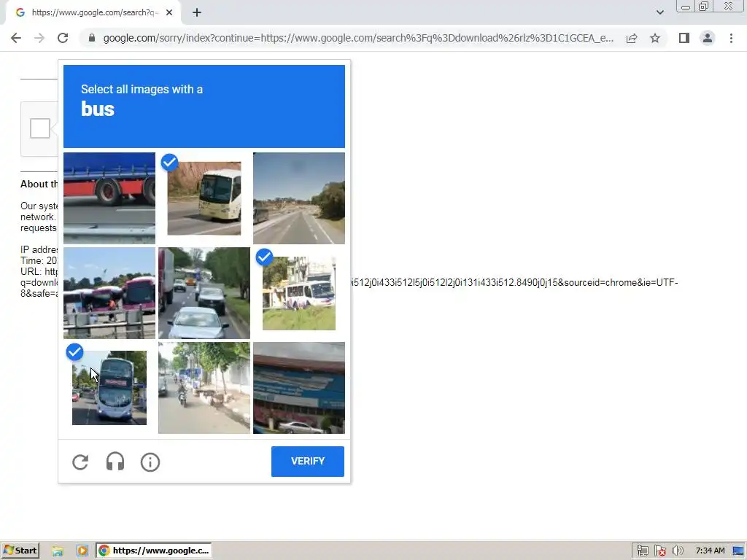Get an audio challenge via the headphones icon
Viewport: 747px width, 560px height.
pyautogui.click(x=115, y=462)
